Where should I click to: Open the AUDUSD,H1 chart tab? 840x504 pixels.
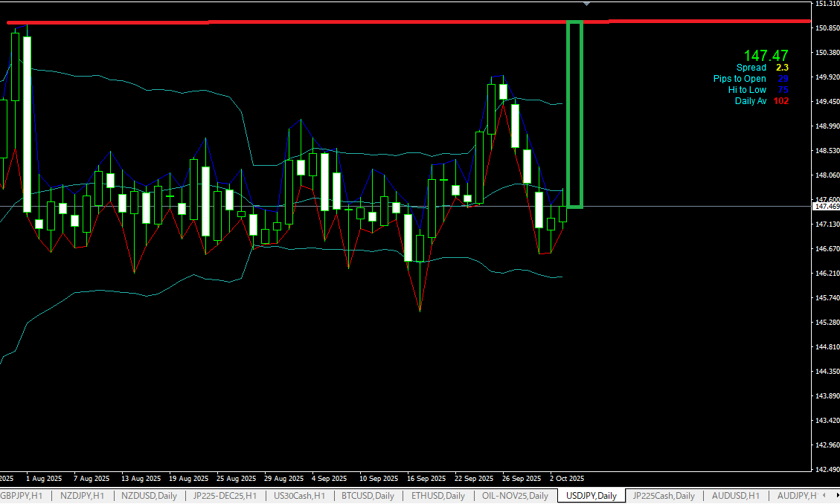(735, 496)
